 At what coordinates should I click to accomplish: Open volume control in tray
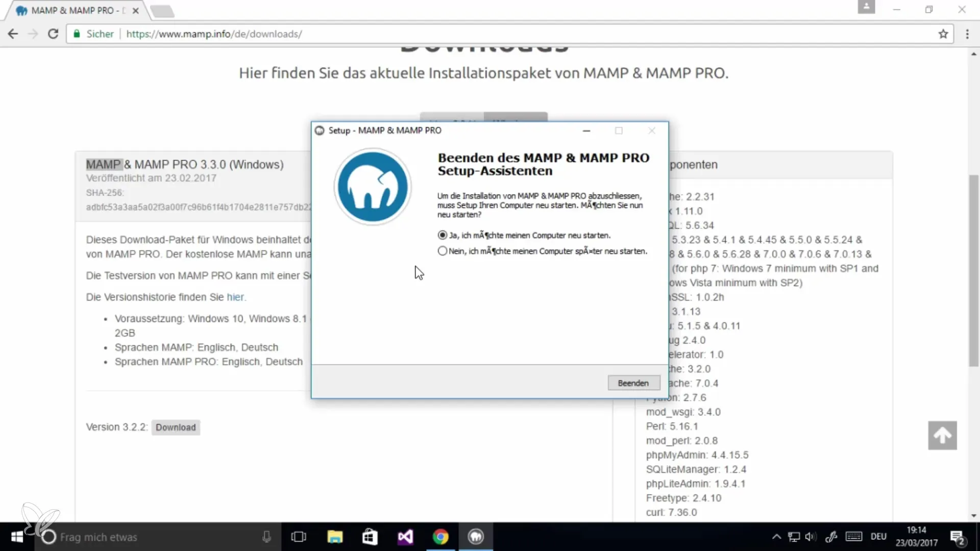tap(811, 537)
